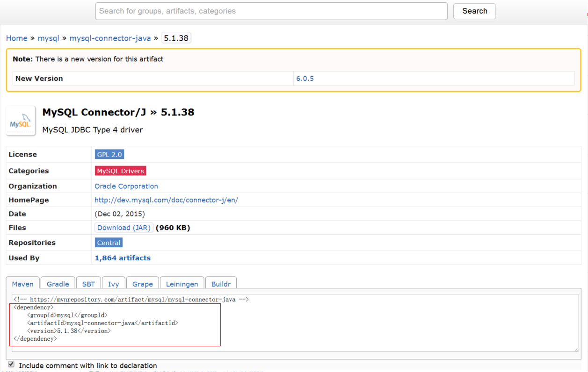This screenshot has width=588, height=372.
Task: Click the version 5.1.38 line in snippet
Action: 69,331
